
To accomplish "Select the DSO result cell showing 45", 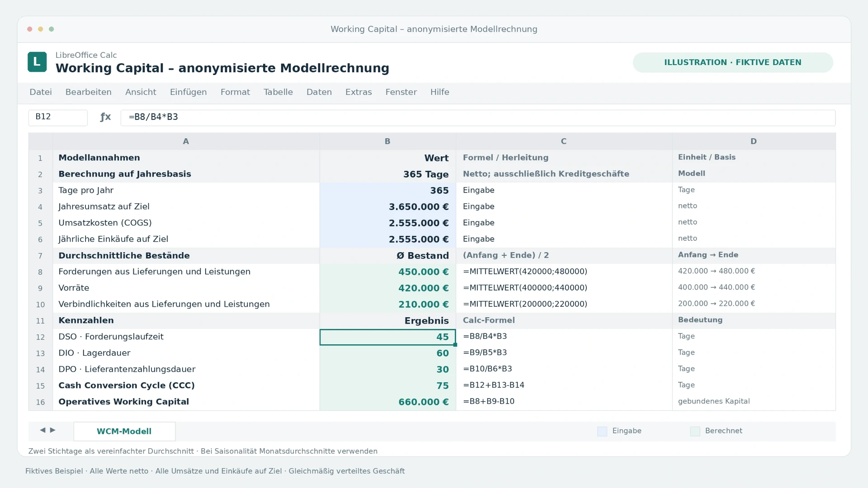I will (x=387, y=337).
